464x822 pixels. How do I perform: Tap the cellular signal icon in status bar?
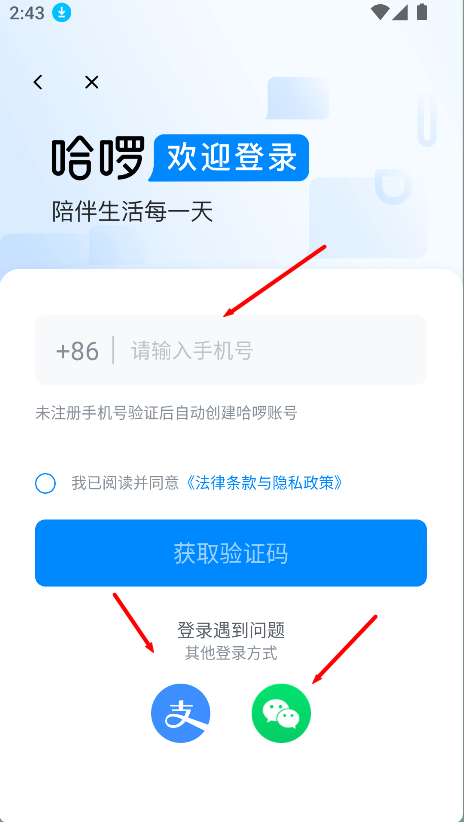point(400,12)
